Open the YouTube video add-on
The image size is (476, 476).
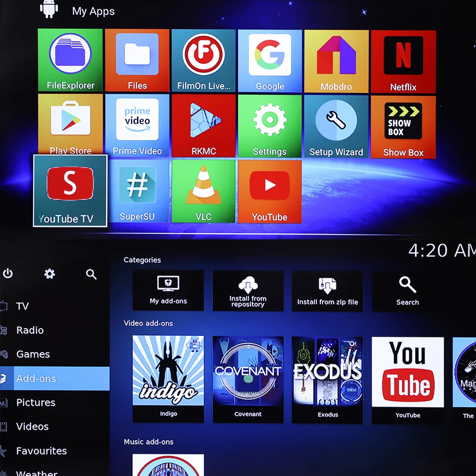pyautogui.click(x=408, y=380)
